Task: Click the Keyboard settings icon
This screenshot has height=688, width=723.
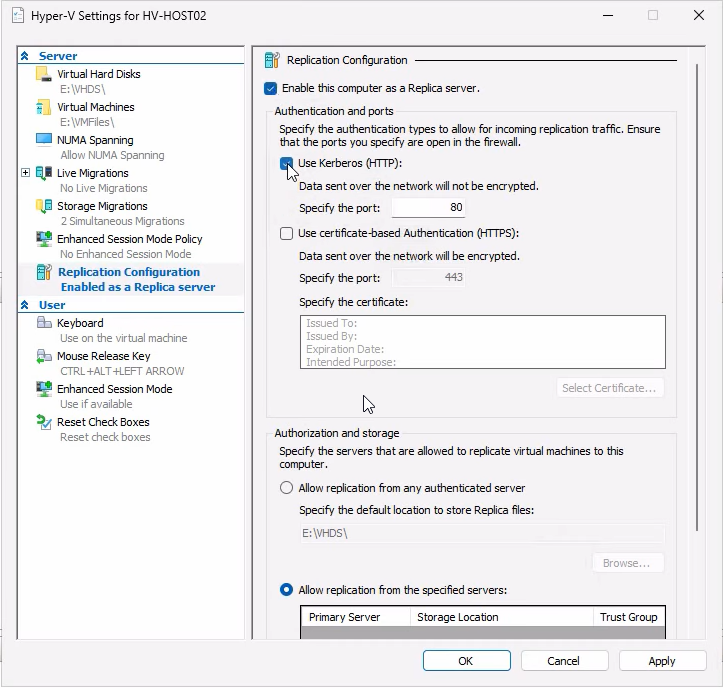Action: [44, 323]
